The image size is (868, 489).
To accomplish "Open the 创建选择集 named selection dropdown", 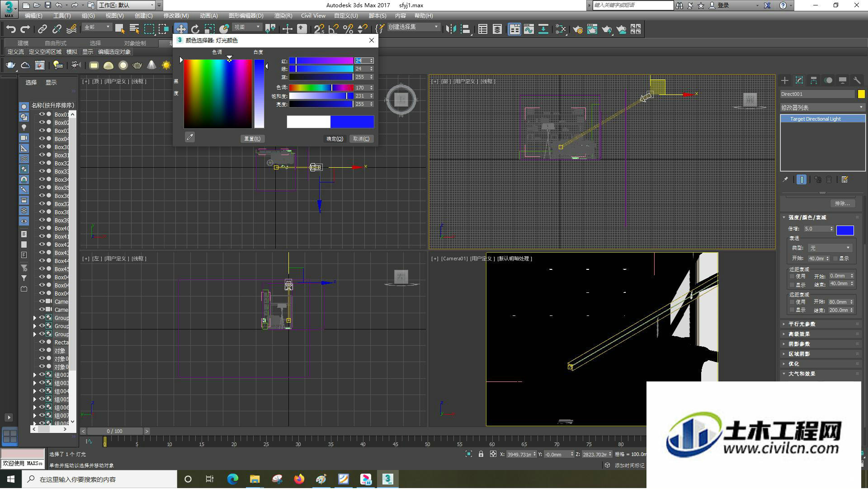I will click(413, 27).
